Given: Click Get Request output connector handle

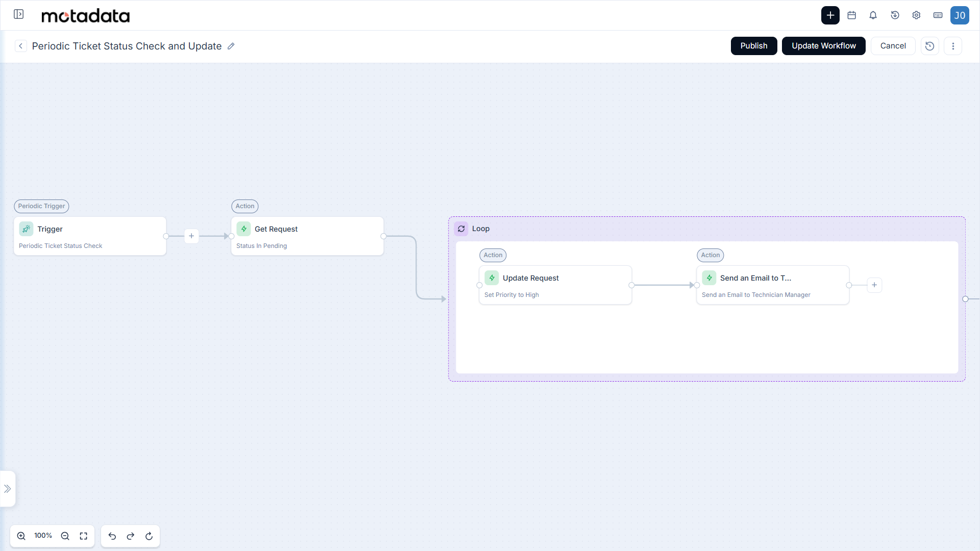Looking at the screenshot, I should [x=383, y=236].
